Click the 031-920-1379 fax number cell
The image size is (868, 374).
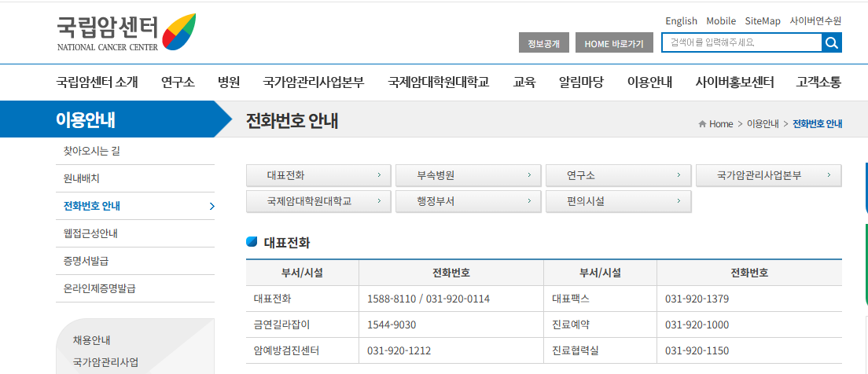(749, 299)
